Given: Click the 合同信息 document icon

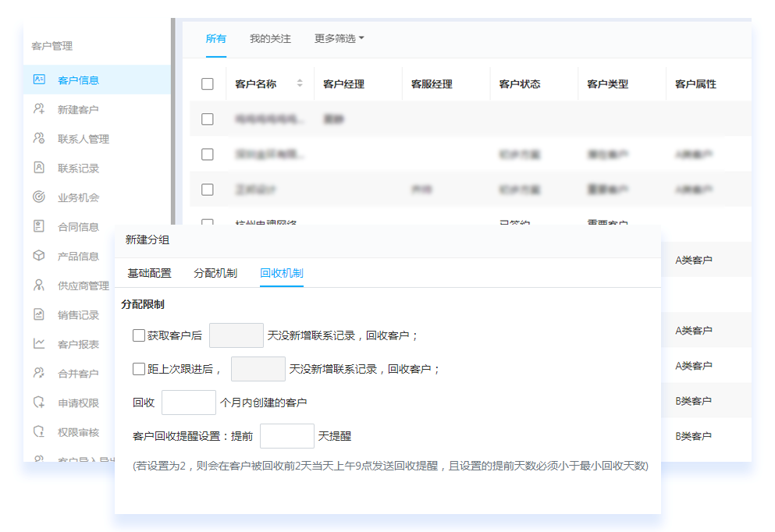Looking at the screenshot, I should click(38, 226).
